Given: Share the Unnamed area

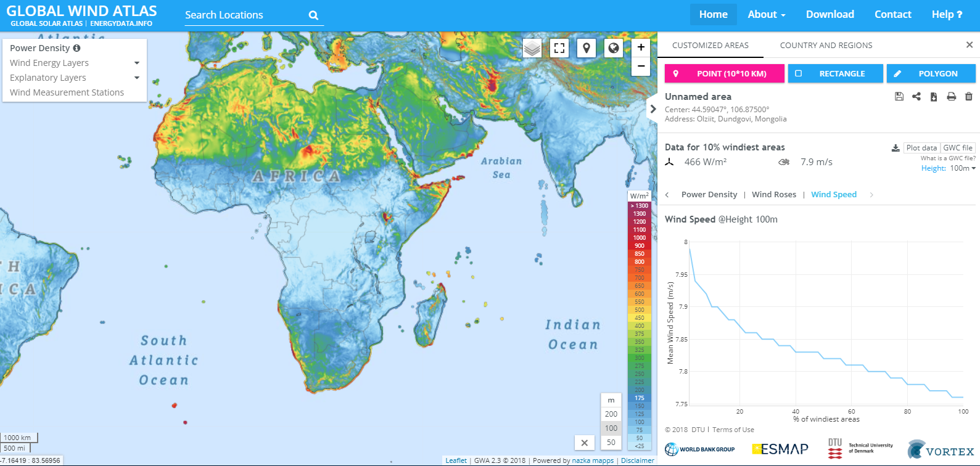Looking at the screenshot, I should [x=916, y=97].
